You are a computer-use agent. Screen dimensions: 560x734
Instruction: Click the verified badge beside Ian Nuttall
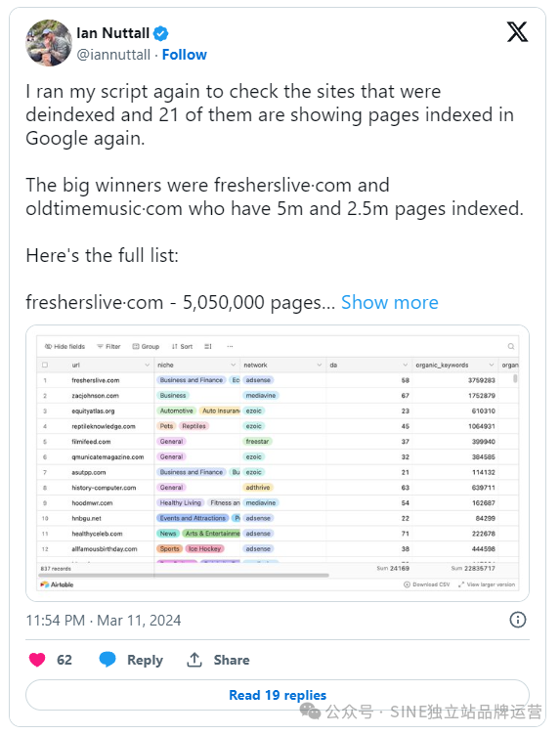160,33
